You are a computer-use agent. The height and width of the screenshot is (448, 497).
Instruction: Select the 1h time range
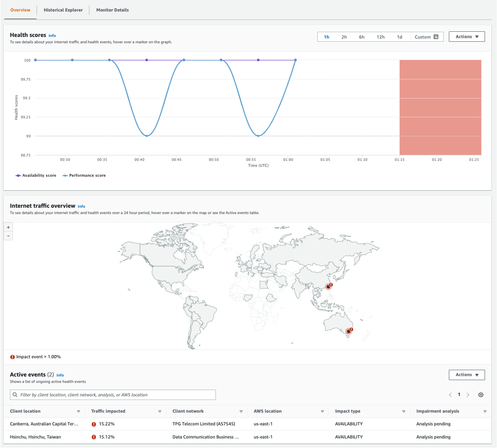[x=327, y=37]
